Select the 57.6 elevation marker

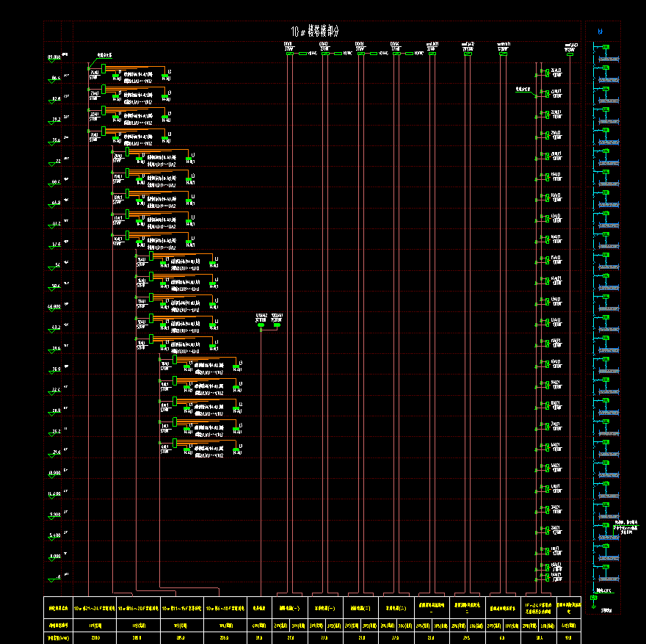click(56, 245)
